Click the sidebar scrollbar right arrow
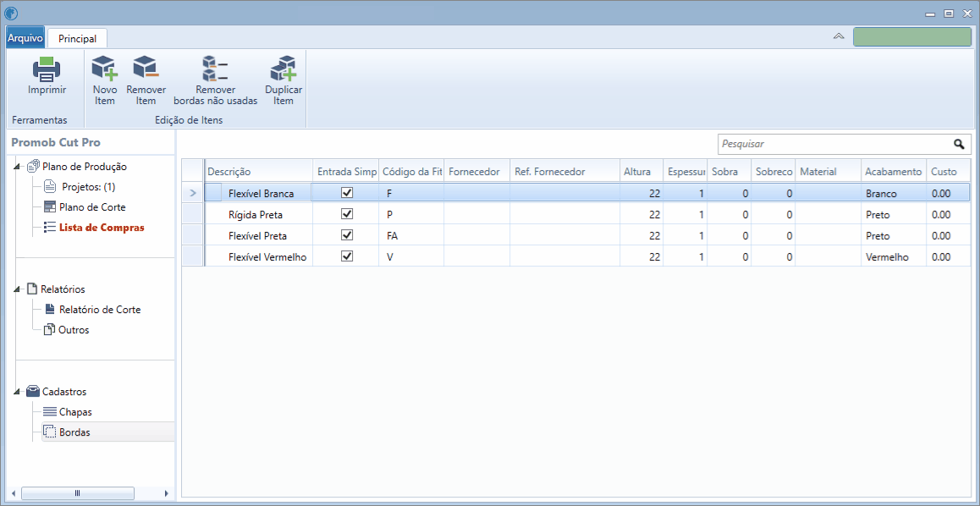Image resolution: width=980 pixels, height=506 pixels. (166, 492)
